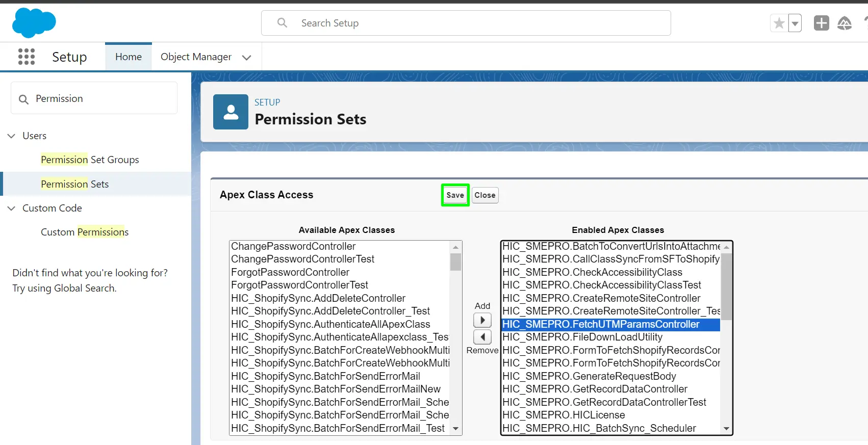Select HIC_SMEPRO.FileDownLoadUtility

tap(611, 337)
